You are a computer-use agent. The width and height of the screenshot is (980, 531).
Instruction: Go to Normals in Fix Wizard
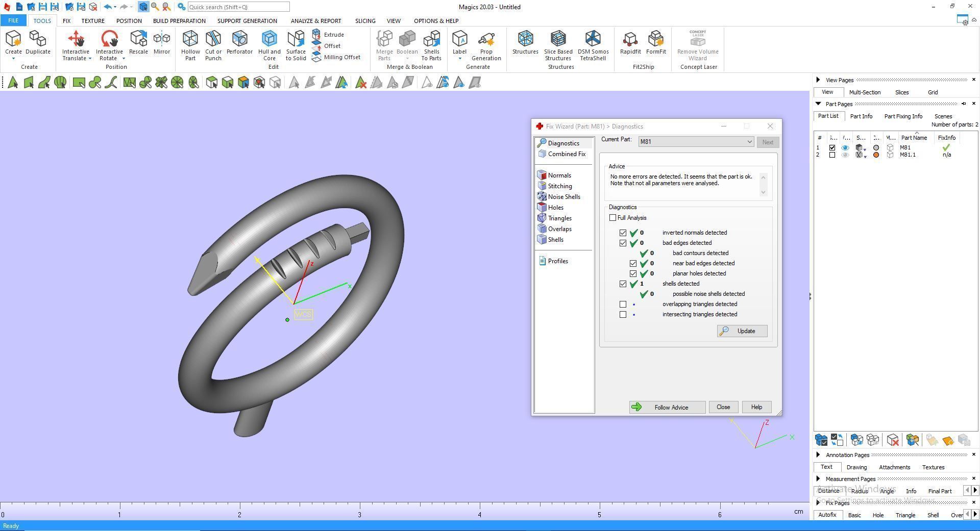coord(554,175)
